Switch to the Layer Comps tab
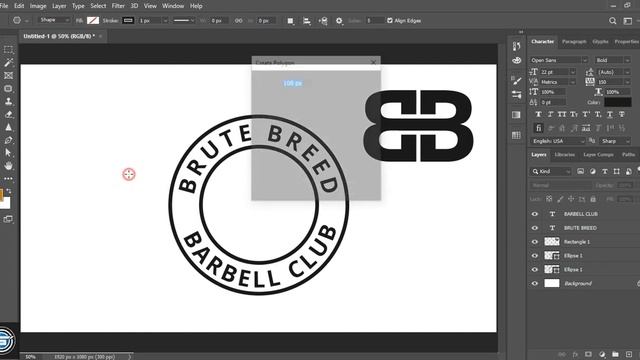 [598, 155]
